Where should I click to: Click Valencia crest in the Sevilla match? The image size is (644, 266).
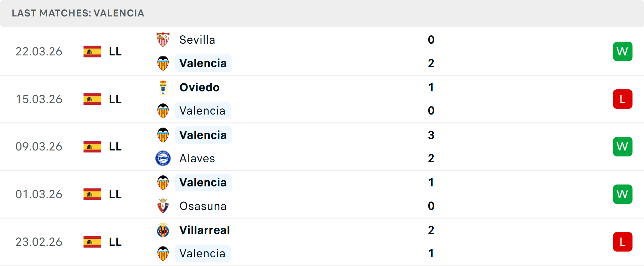pos(163,63)
